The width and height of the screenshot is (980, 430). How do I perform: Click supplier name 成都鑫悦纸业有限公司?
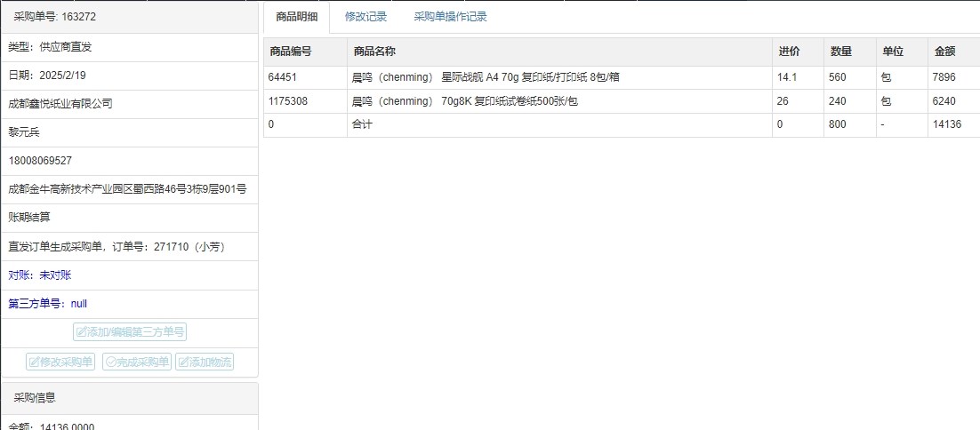[x=60, y=104]
